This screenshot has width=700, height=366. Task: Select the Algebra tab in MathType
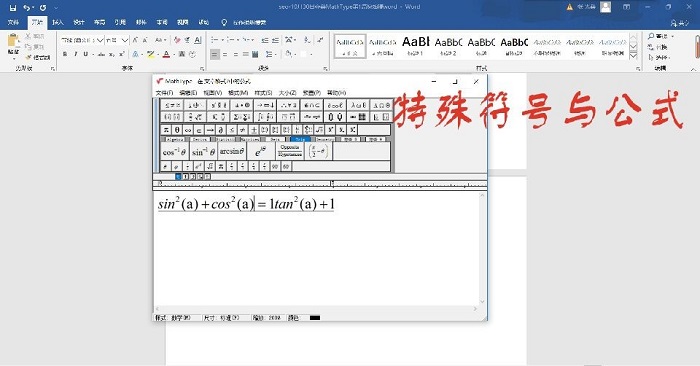click(x=174, y=139)
